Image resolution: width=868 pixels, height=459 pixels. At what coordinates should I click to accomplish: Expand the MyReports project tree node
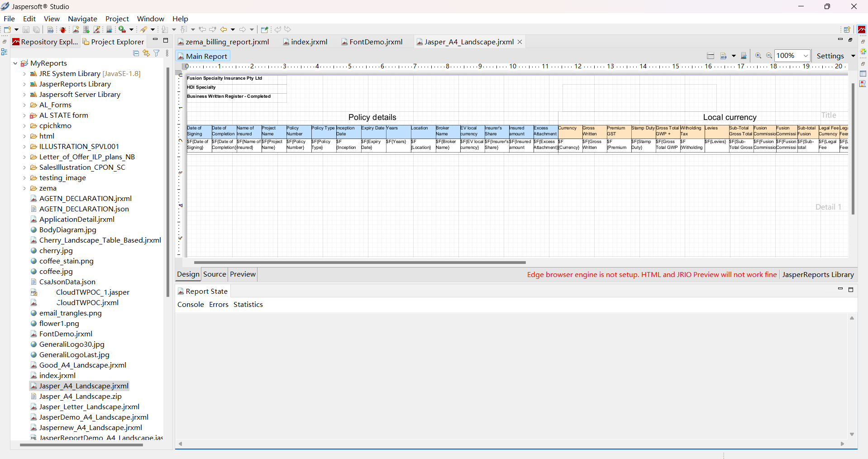pyautogui.click(x=15, y=63)
